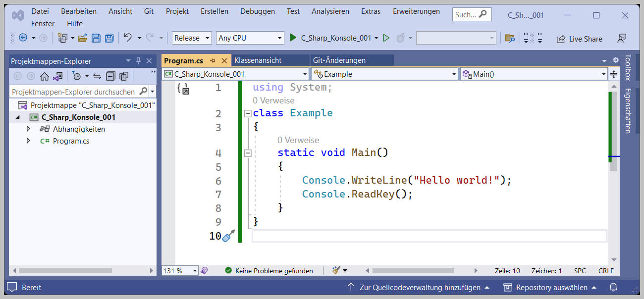This screenshot has width=644, height=299.
Task: Open the editor settings gear icon
Action: [616, 60]
